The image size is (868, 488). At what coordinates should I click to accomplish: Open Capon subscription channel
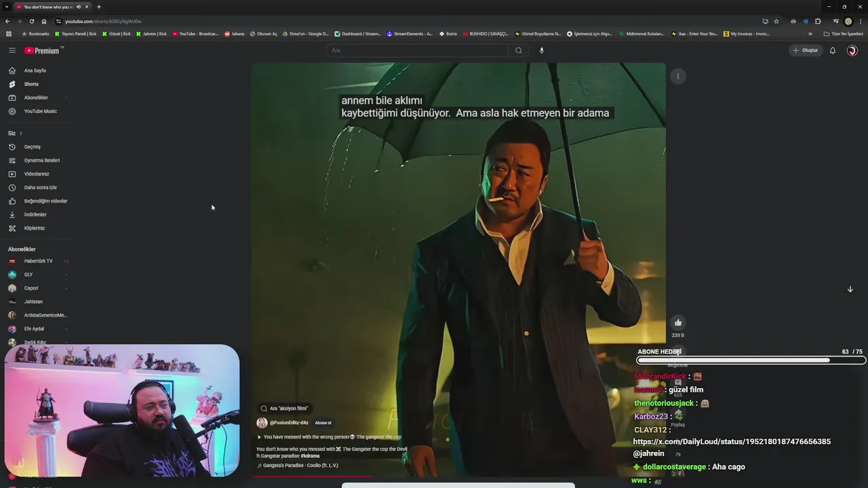pos(31,288)
